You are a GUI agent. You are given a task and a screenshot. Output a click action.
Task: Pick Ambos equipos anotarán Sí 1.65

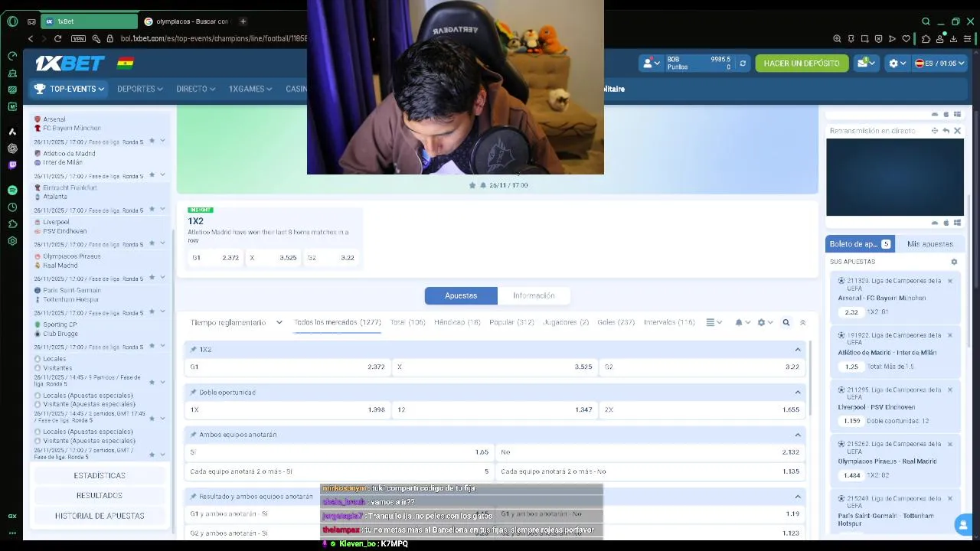pyautogui.click(x=339, y=452)
